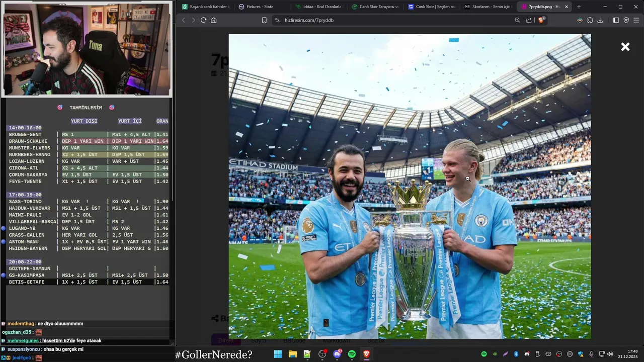Open site information icon in address bar
This screenshot has width=644, height=362.
point(277,20)
